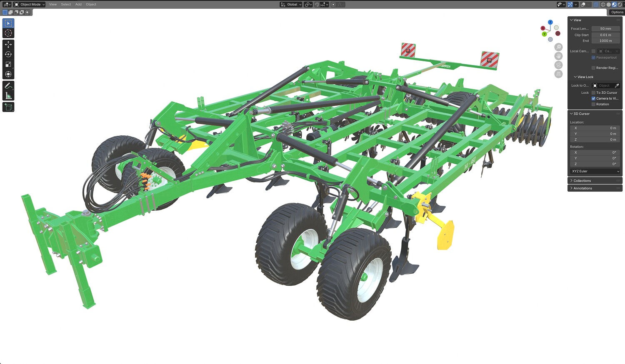Click the Y axis on navigation gizmo
Viewport: 625px width, 364px height.
tap(544, 34)
